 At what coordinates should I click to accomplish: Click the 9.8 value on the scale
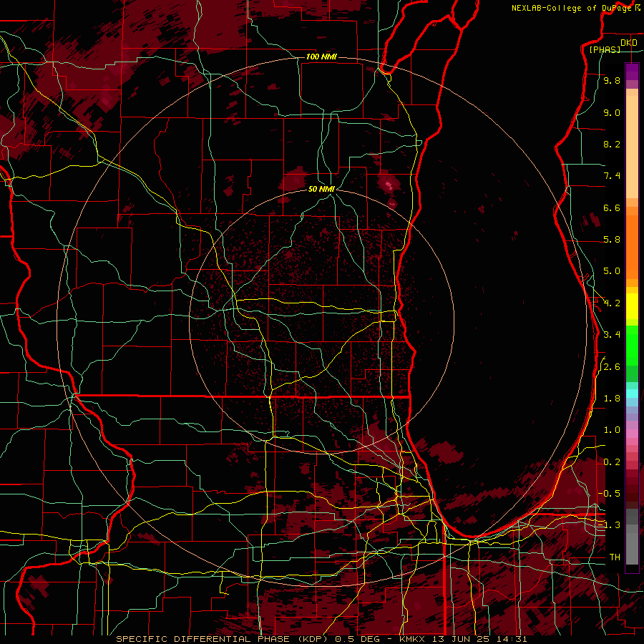point(612,80)
